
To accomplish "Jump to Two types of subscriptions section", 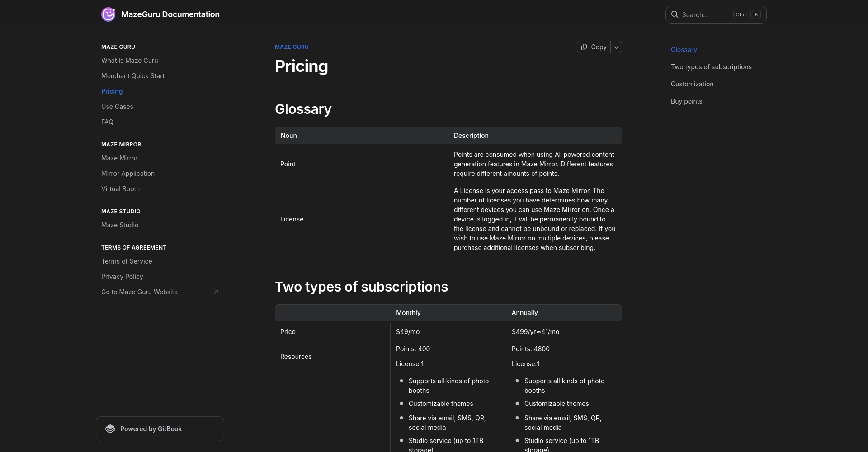I will point(711,67).
